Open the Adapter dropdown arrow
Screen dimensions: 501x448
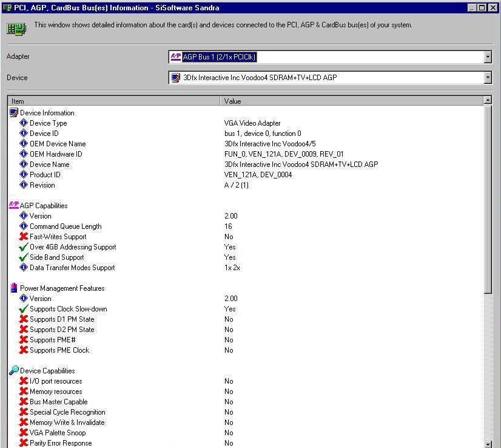point(488,57)
